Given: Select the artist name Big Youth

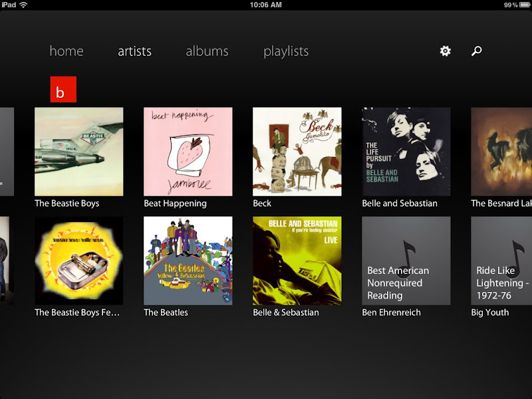Looking at the screenshot, I should coord(490,313).
